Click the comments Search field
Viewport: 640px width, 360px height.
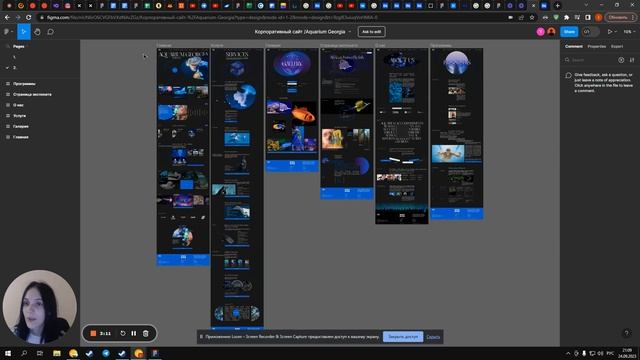[x=590, y=60]
